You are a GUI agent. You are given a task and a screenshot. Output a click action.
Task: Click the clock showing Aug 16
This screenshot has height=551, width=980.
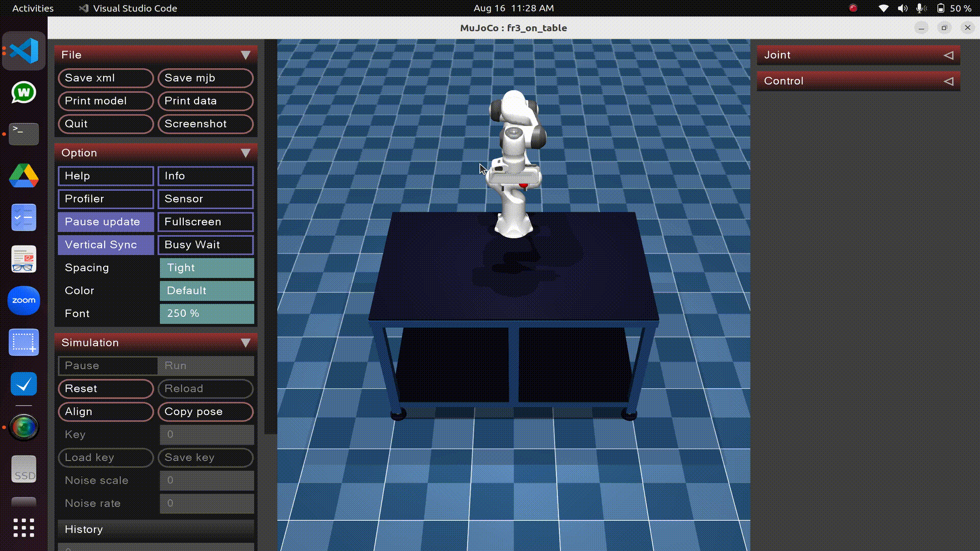click(515, 8)
